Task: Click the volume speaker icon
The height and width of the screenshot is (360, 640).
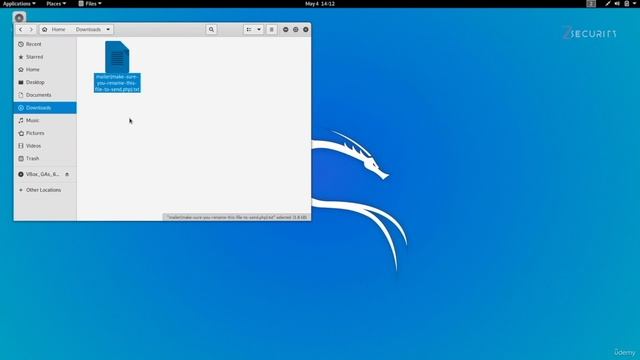Action: [x=617, y=4]
